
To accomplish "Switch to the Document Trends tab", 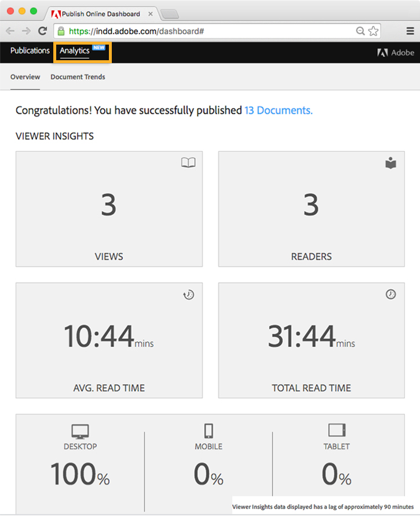I will (x=78, y=77).
